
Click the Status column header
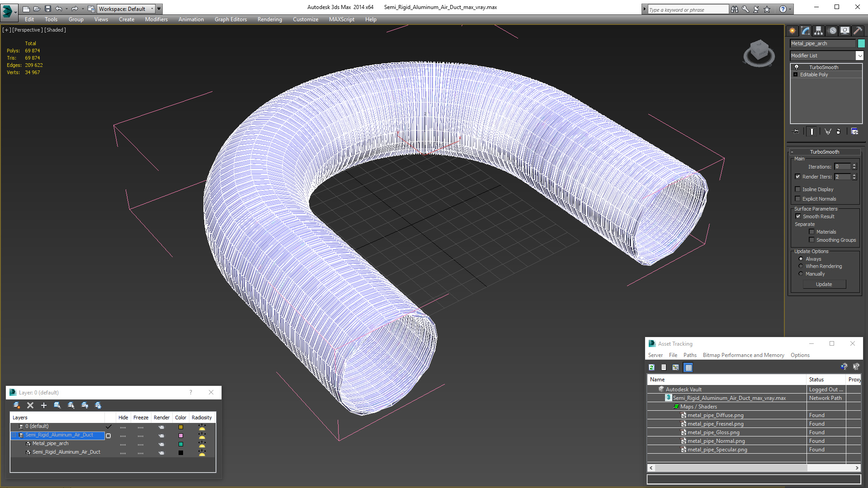826,380
